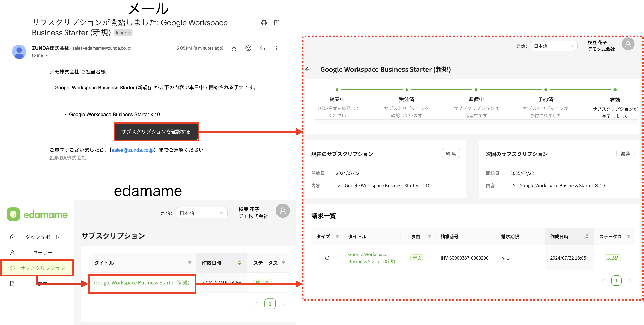Click the 予約済 progress step
This screenshot has height=325, width=644.
(545, 99)
